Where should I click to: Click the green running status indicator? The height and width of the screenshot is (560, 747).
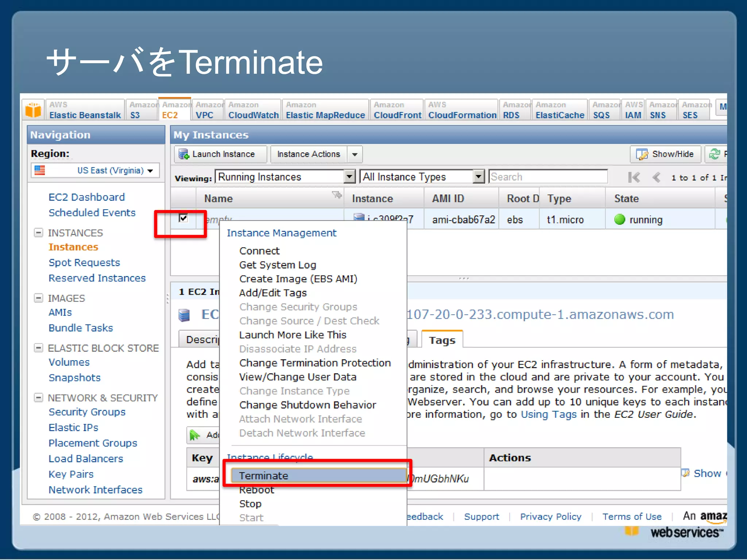pyautogui.click(x=619, y=219)
